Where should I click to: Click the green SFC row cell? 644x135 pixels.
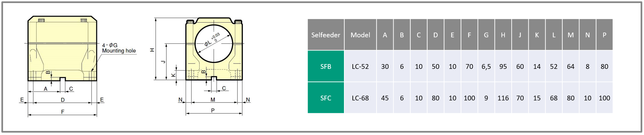(x=326, y=98)
